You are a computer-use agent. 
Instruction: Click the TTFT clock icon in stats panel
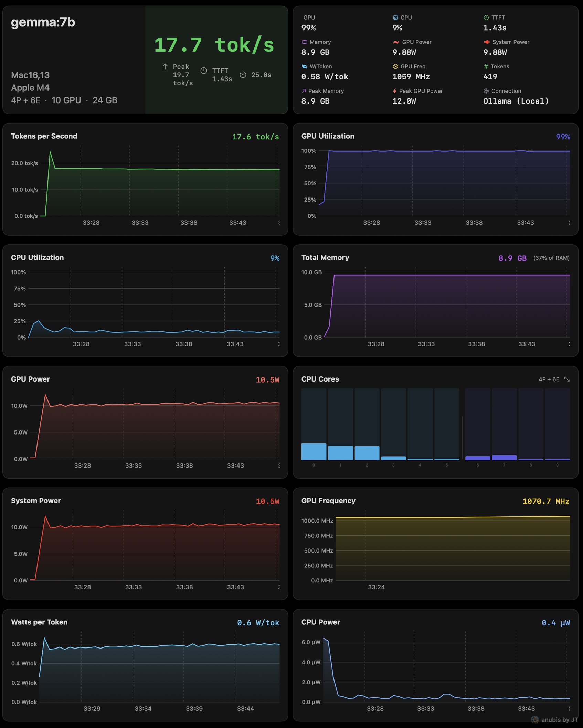486,18
